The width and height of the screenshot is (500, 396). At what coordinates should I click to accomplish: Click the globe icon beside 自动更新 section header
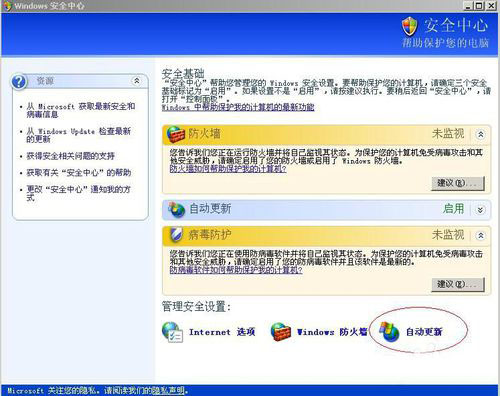click(176, 209)
